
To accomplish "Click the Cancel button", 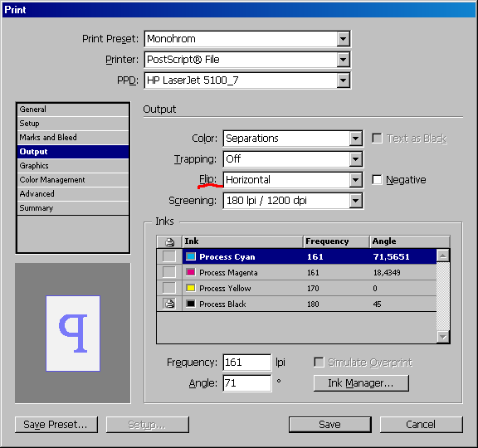I will (x=422, y=425).
